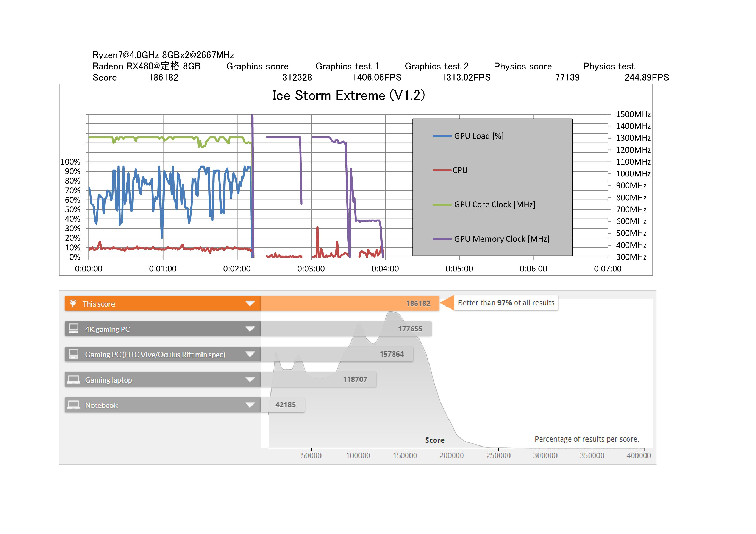Open the Notebook dropdown arrow
This screenshot has width=756, height=534.
(250, 405)
